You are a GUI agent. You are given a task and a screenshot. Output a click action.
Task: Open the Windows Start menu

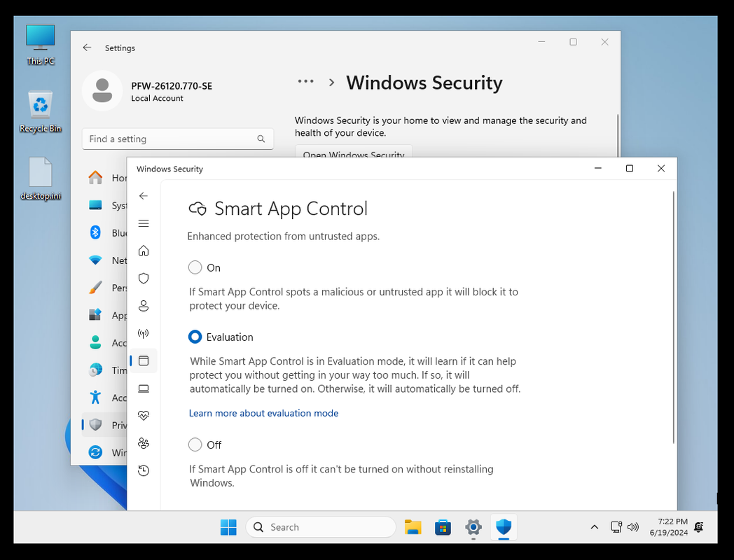pyautogui.click(x=228, y=527)
